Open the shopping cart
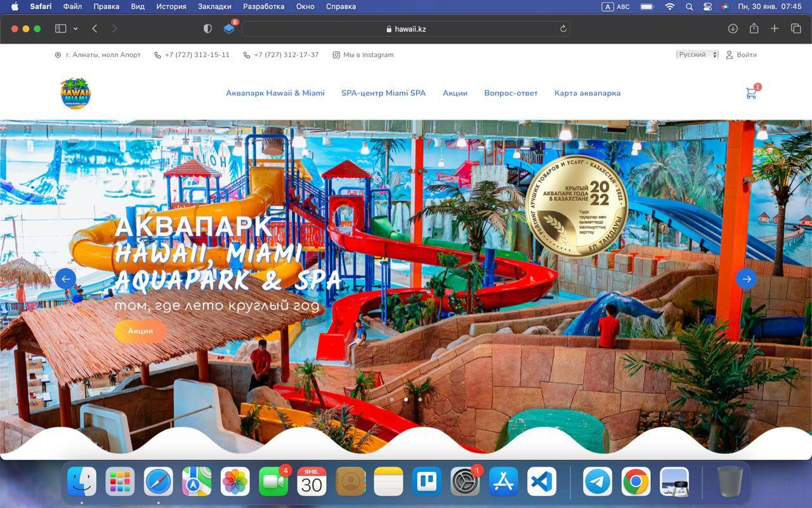The width and height of the screenshot is (812, 508). (752, 92)
